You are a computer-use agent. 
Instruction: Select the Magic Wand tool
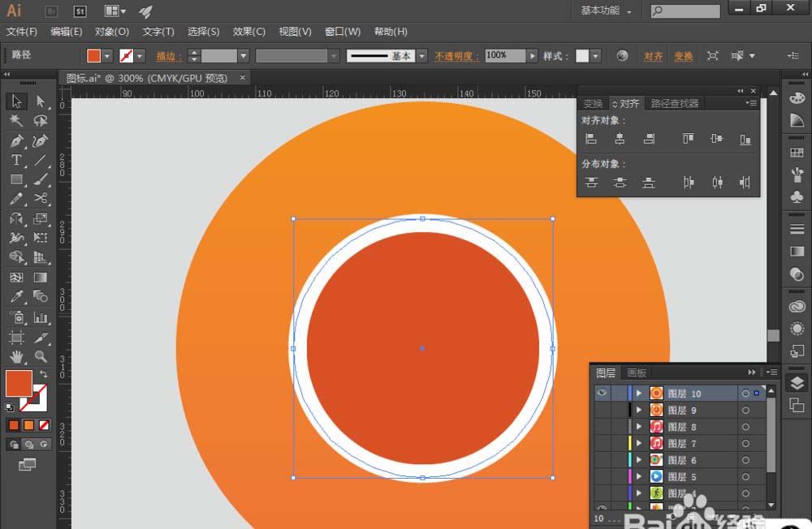coord(16,121)
